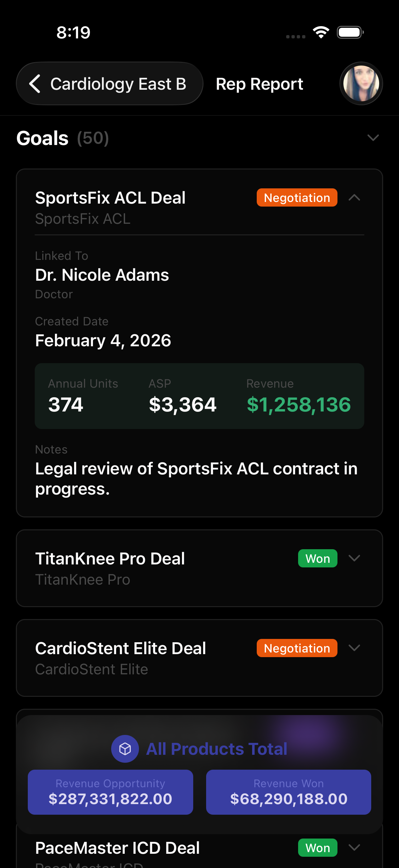Expand the CardioStent Elite Deal card
The image size is (399, 868).
(x=354, y=648)
